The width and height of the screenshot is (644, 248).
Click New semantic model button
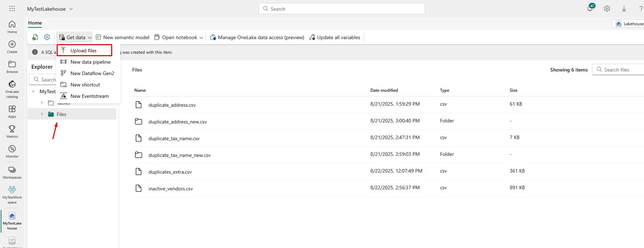123,37
